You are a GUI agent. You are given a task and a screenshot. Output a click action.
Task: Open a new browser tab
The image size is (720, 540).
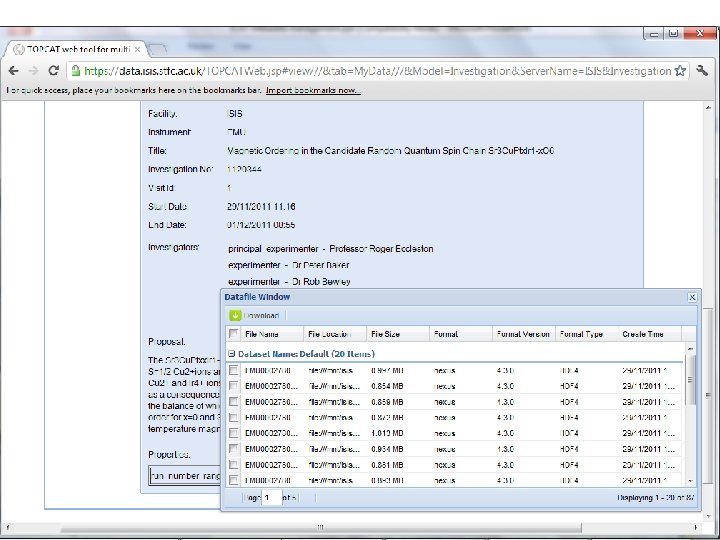158,49
